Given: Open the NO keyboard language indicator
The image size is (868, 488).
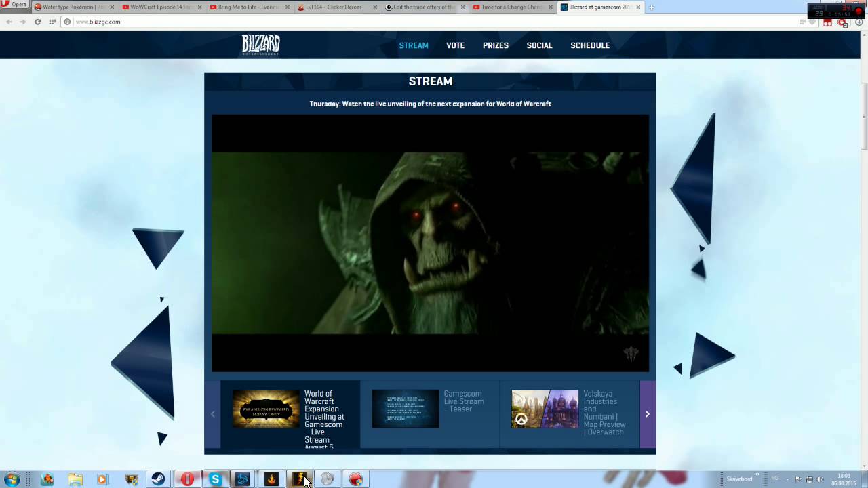Looking at the screenshot, I should click(774, 479).
